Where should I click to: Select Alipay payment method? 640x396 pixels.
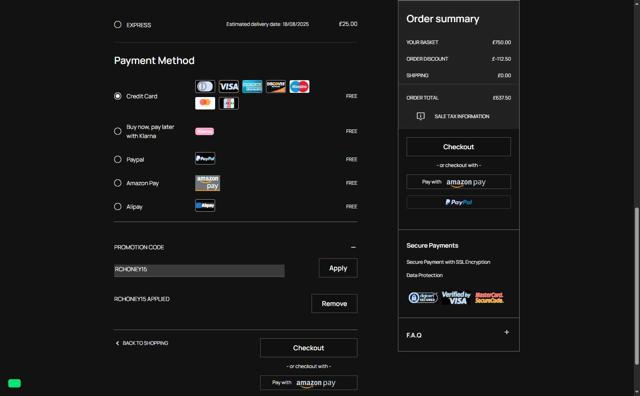118,207
